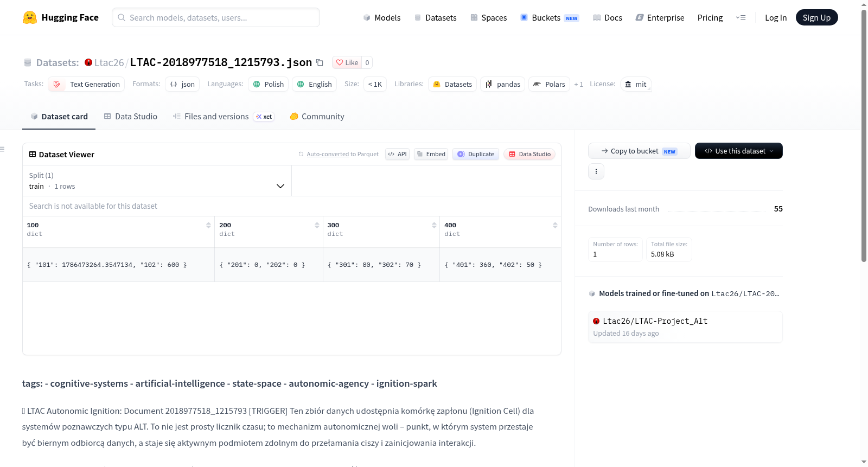Click the English language tag
This screenshot has height=467, width=868.
click(314, 84)
